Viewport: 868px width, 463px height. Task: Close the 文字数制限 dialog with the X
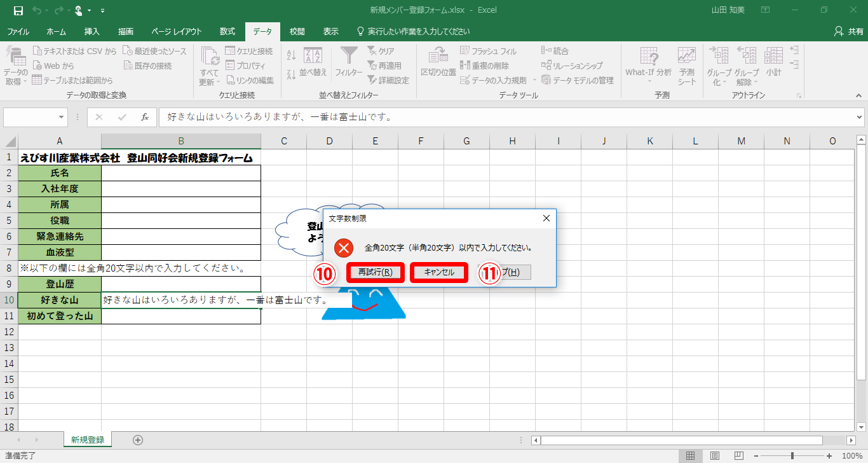(546, 218)
